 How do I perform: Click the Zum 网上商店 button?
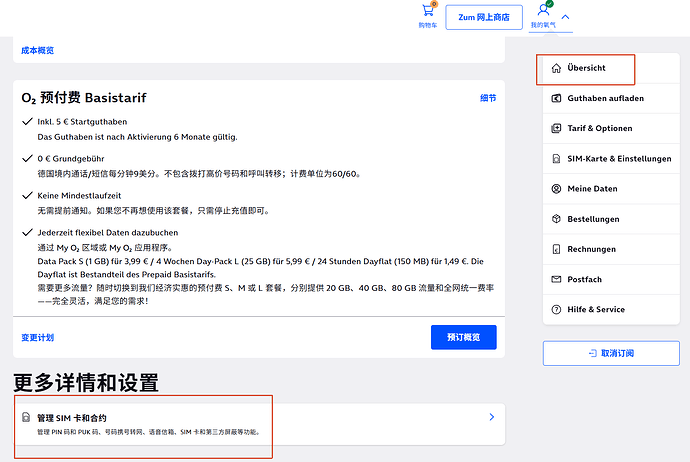[x=484, y=17]
